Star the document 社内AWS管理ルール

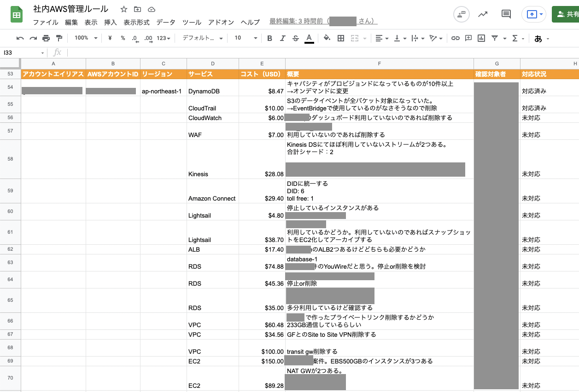[123, 9]
